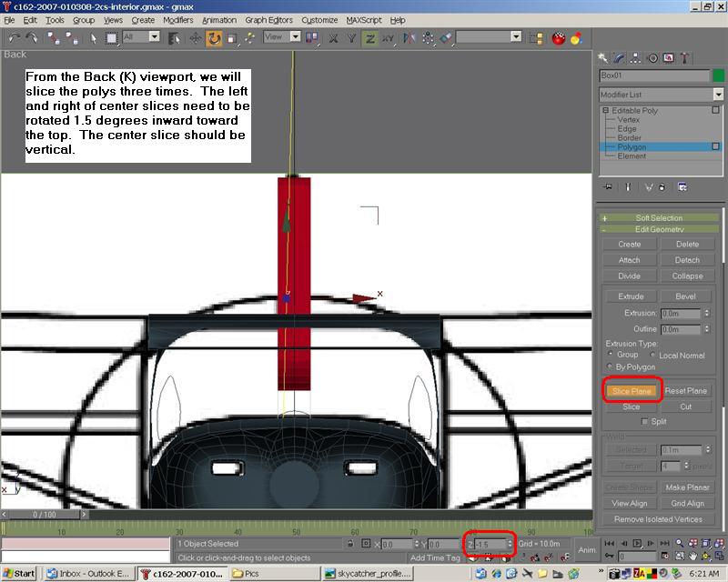
Task: Open the Modifier List dropdown
Action: coord(718,95)
